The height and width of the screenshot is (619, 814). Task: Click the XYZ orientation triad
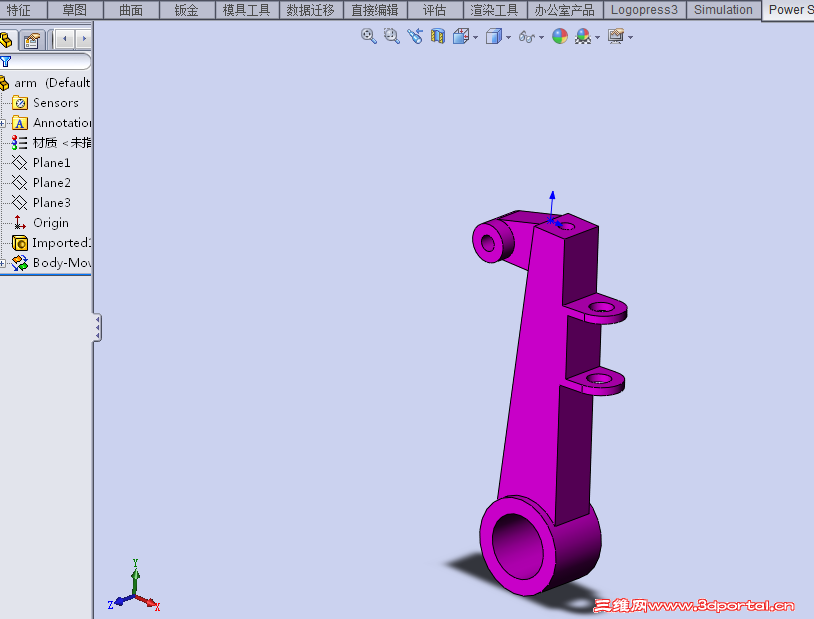pos(134,585)
